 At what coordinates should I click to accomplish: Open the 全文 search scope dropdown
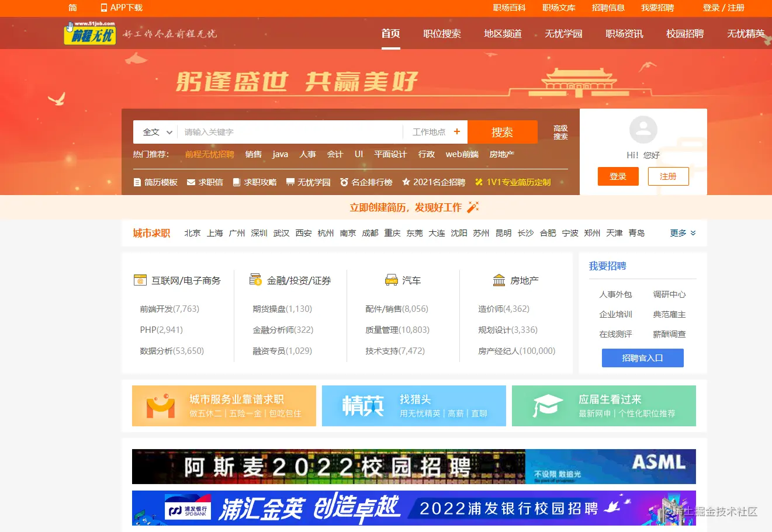[155, 132]
